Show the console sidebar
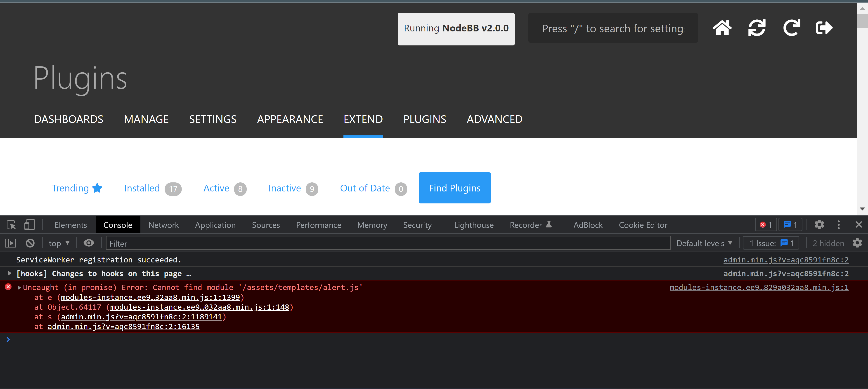868x389 pixels. [11, 243]
